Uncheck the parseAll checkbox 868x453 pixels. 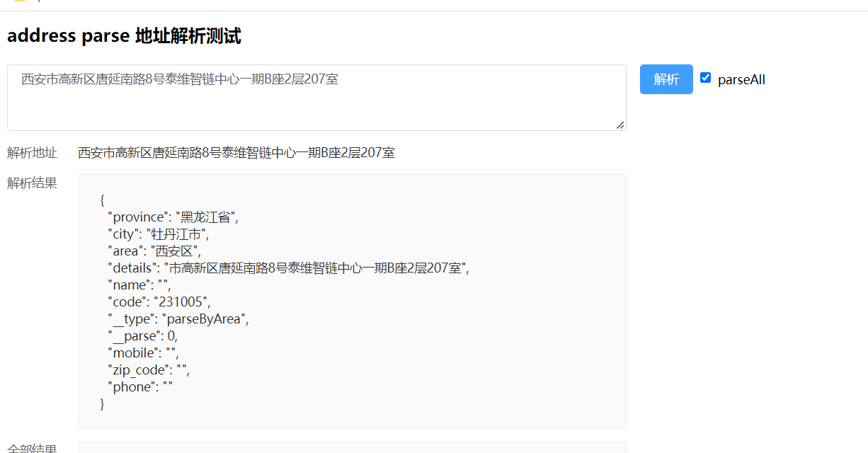(705, 78)
